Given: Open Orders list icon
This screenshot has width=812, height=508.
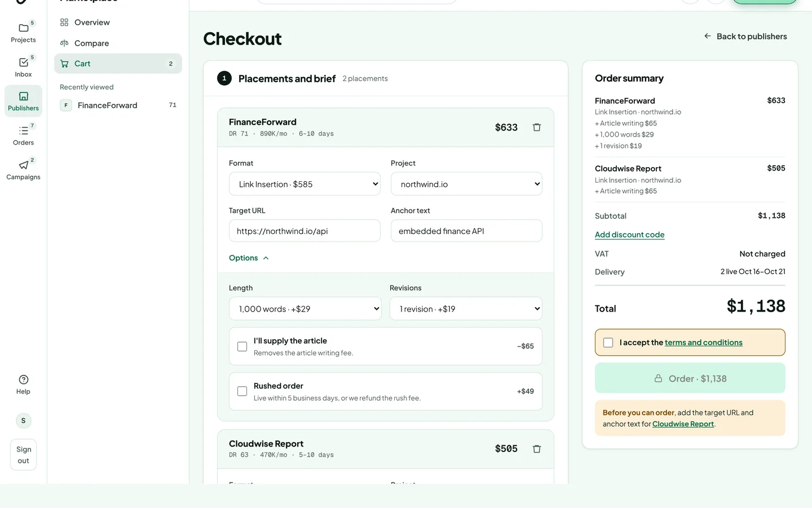Looking at the screenshot, I should coord(23,131).
